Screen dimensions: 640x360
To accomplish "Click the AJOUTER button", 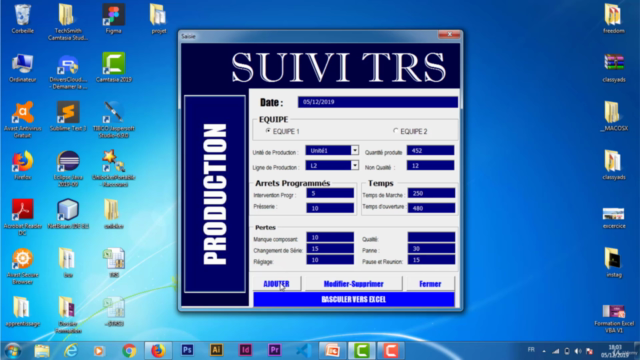I will click(277, 284).
